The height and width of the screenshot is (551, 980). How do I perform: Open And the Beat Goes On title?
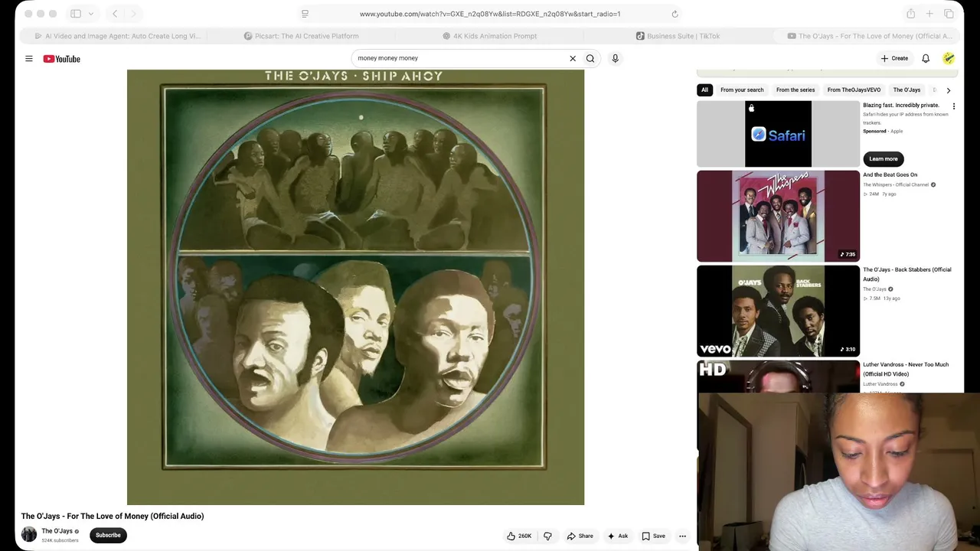(x=890, y=174)
